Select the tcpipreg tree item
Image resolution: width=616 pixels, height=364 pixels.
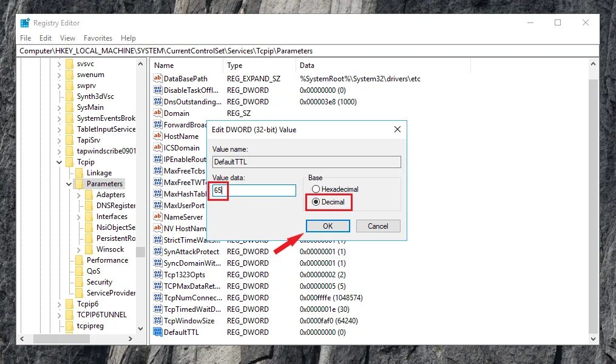point(90,326)
